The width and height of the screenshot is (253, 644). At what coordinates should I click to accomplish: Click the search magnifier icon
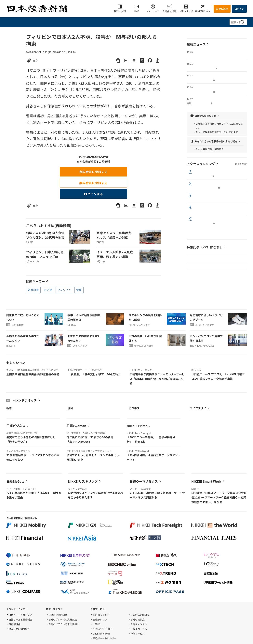tap(242, 22)
